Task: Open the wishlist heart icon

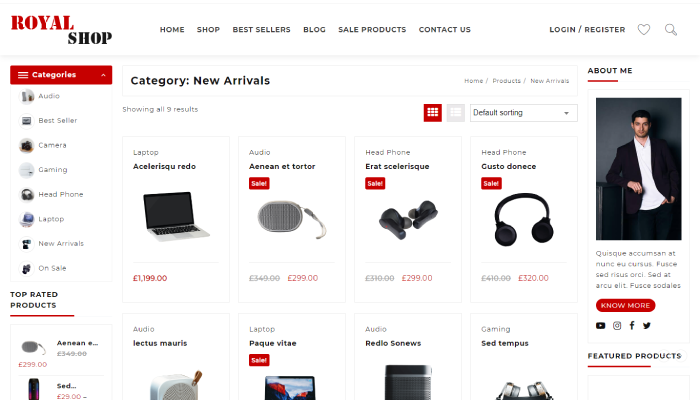Action: 643,29
